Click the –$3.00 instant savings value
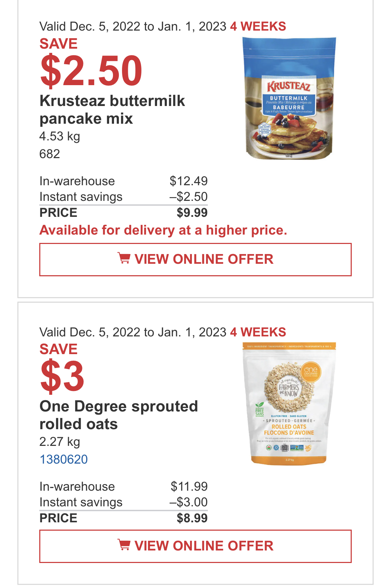This screenshot has width=391, height=588. (189, 502)
